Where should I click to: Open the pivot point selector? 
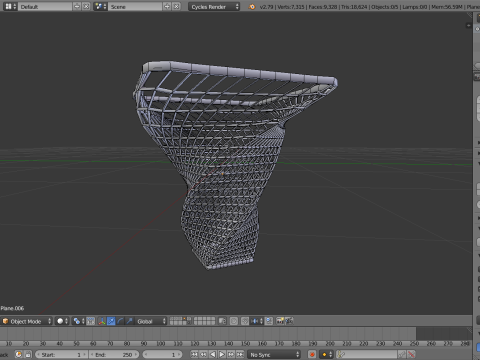coord(79,321)
